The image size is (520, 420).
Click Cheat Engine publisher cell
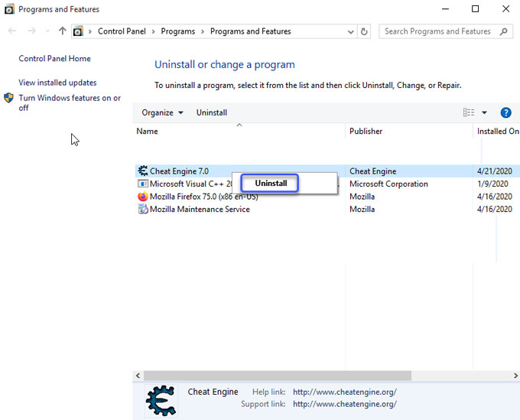(372, 171)
